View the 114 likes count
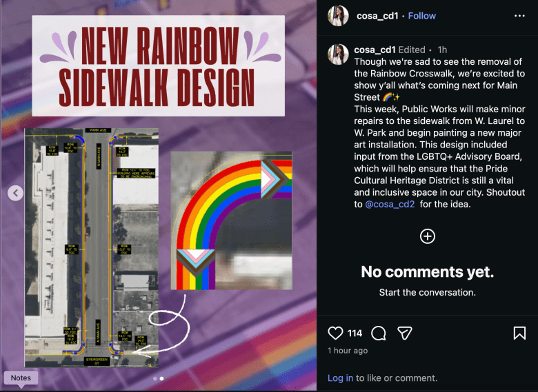Image resolution: width=538 pixels, height=392 pixels. tap(355, 333)
